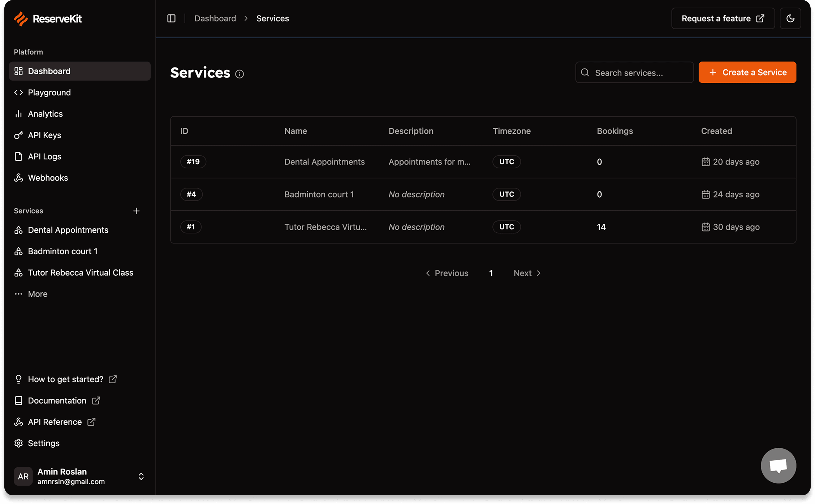The image size is (815, 504).
Task: Click the Services breadcrumb
Action: pyautogui.click(x=272, y=18)
